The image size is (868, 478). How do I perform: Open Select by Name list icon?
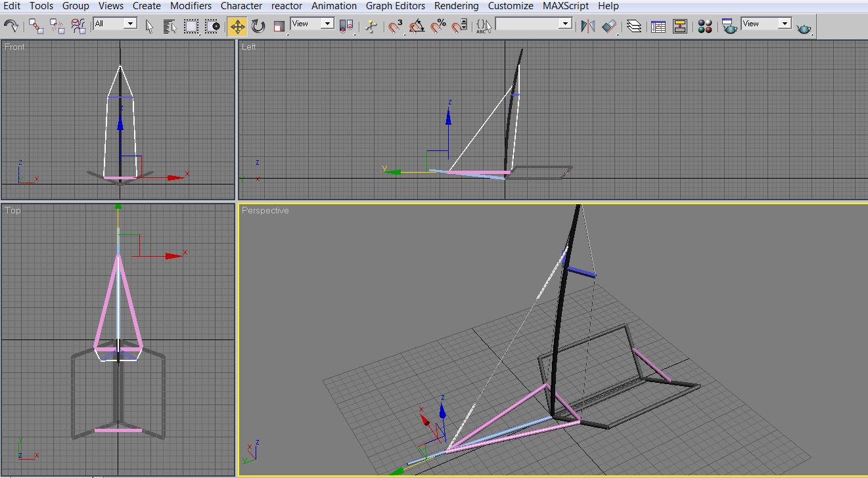pos(170,26)
